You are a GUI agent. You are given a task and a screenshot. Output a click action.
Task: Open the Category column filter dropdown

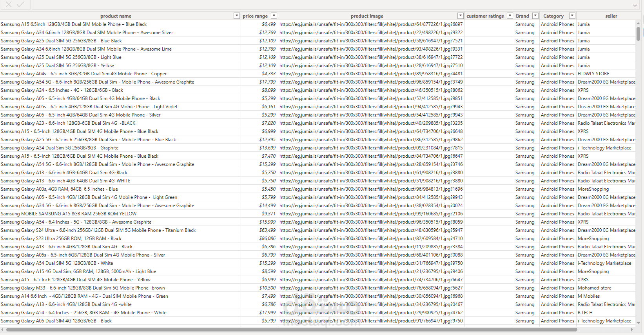click(572, 16)
